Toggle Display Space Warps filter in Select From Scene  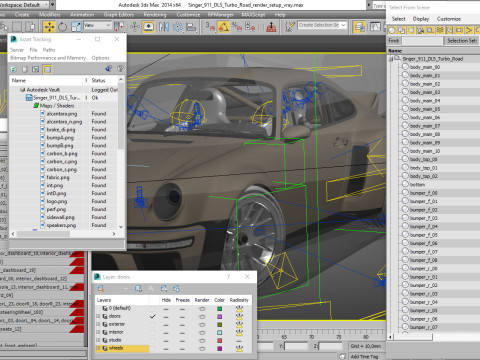tap(440, 31)
